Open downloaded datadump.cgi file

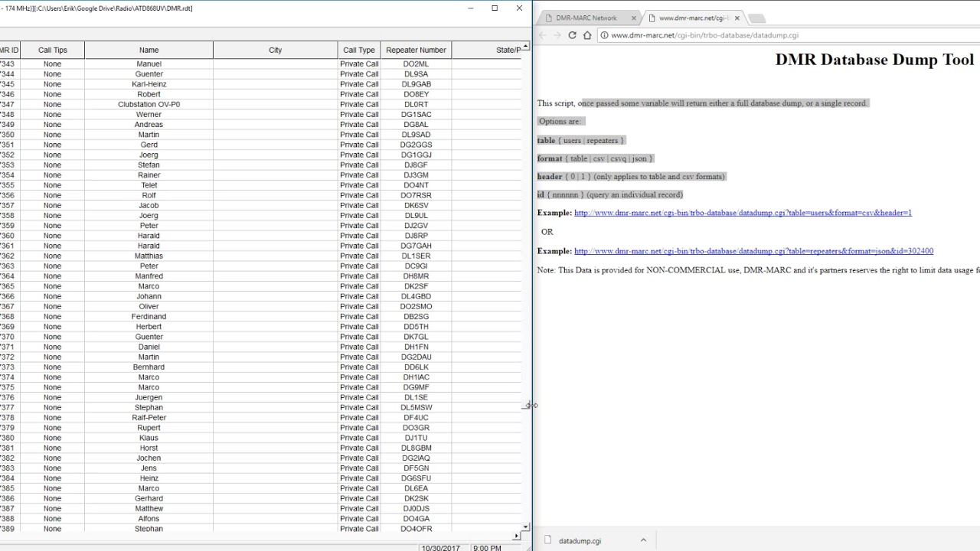[580, 541]
